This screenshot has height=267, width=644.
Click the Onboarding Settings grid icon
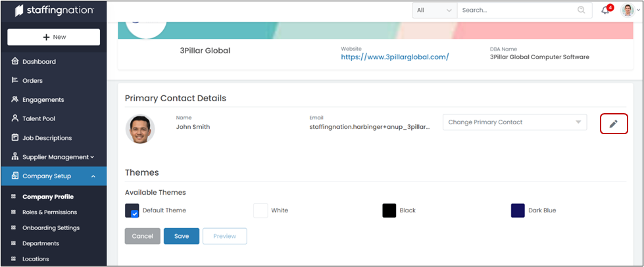13,228
